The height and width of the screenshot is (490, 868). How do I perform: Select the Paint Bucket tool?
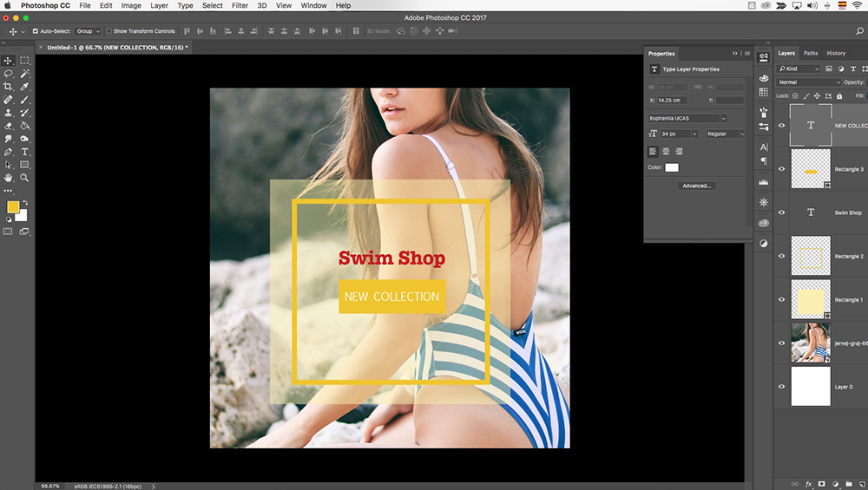[25, 126]
